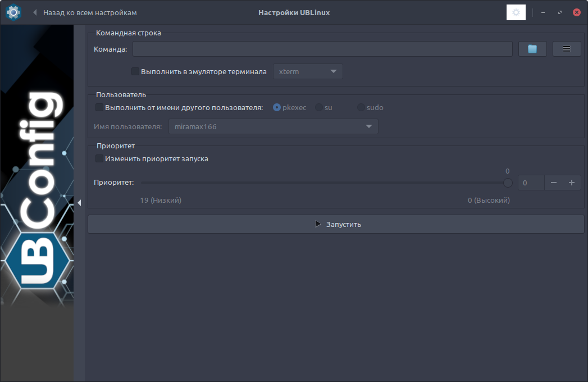Browse for a file with folder icon
This screenshot has width=588, height=382.
532,49
